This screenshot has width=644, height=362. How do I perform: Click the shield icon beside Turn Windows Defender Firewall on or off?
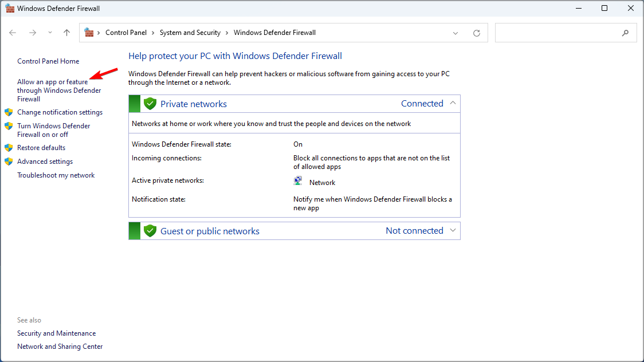(9, 126)
